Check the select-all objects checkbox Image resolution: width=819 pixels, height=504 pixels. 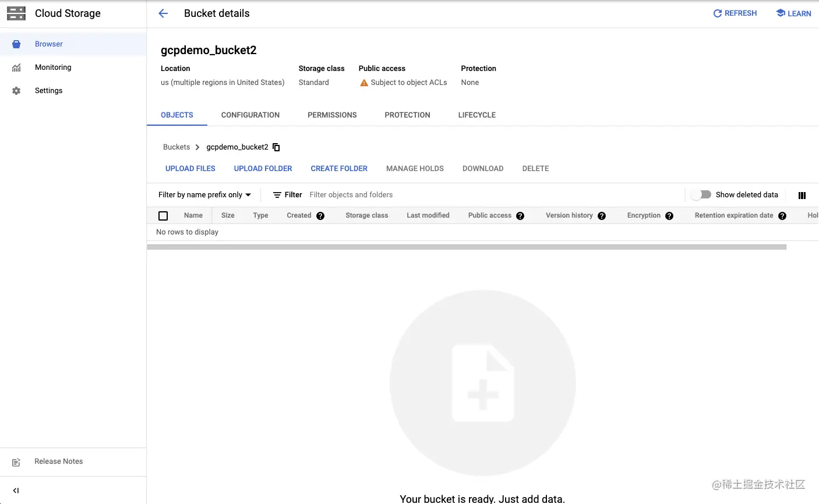click(x=163, y=216)
